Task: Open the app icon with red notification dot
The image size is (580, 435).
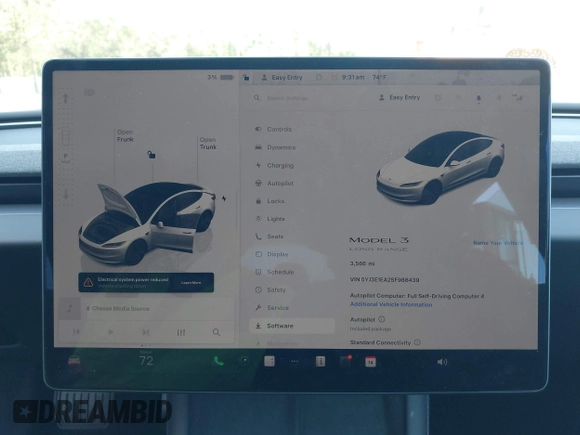Action: click(345, 361)
